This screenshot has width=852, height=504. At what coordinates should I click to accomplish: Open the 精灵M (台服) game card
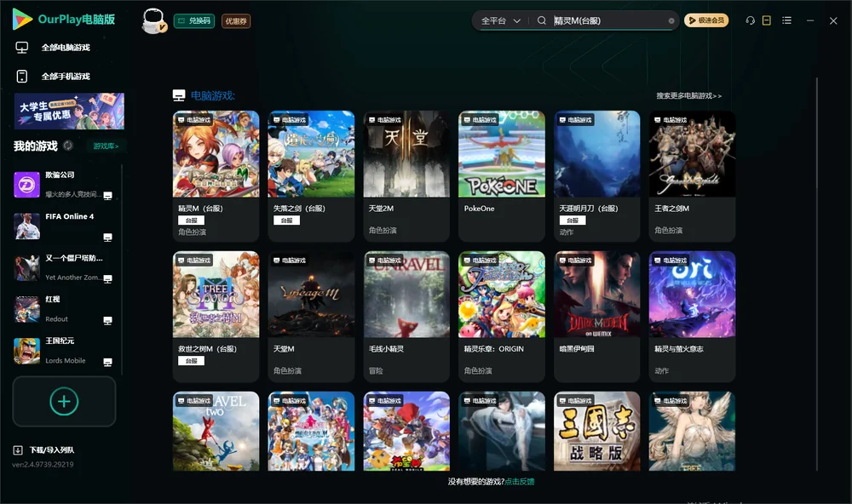point(216,176)
